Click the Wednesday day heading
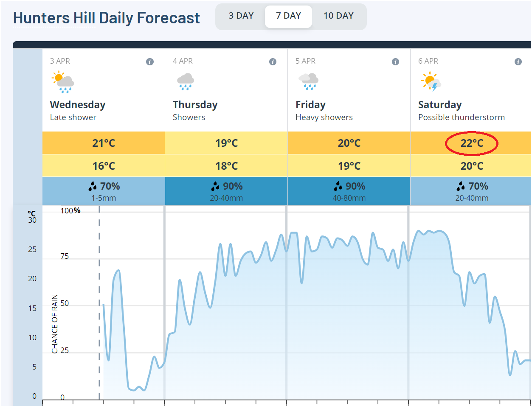Image resolution: width=532 pixels, height=406 pixels. point(78,105)
